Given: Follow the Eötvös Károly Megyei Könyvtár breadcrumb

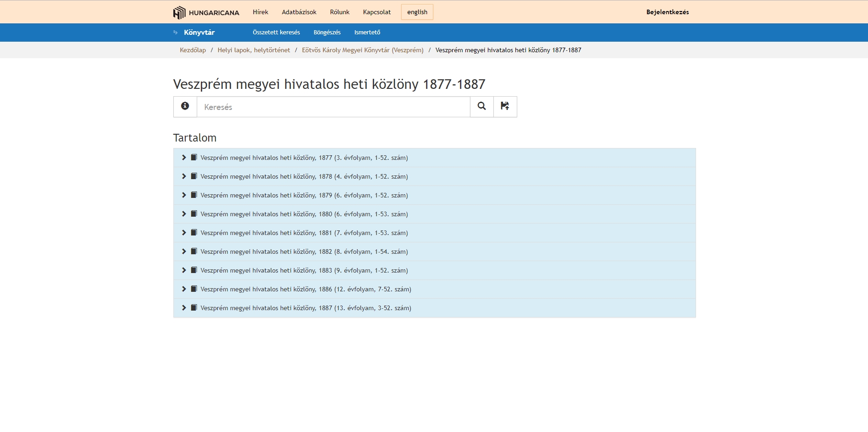Looking at the screenshot, I should pyautogui.click(x=363, y=50).
